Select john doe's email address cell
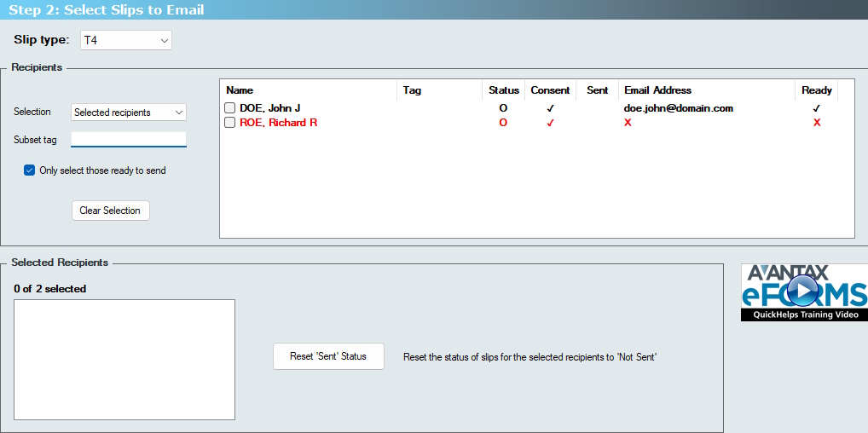The width and height of the screenshot is (868, 433). (x=678, y=108)
